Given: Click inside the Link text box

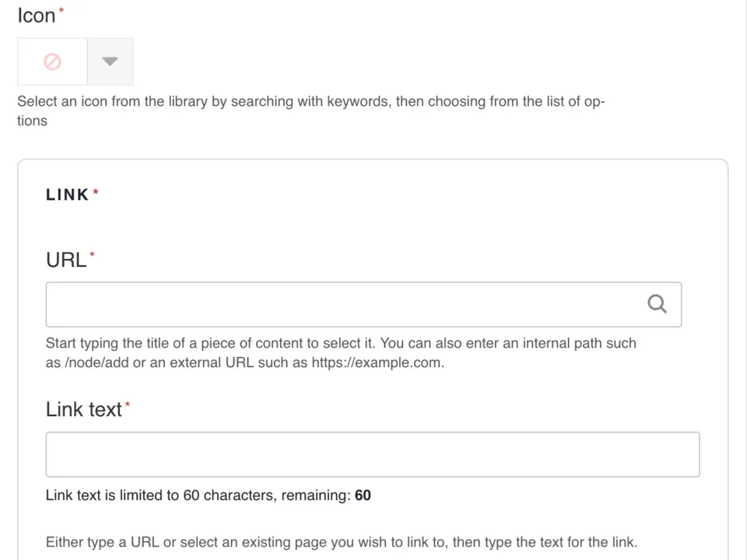Looking at the screenshot, I should (373, 454).
